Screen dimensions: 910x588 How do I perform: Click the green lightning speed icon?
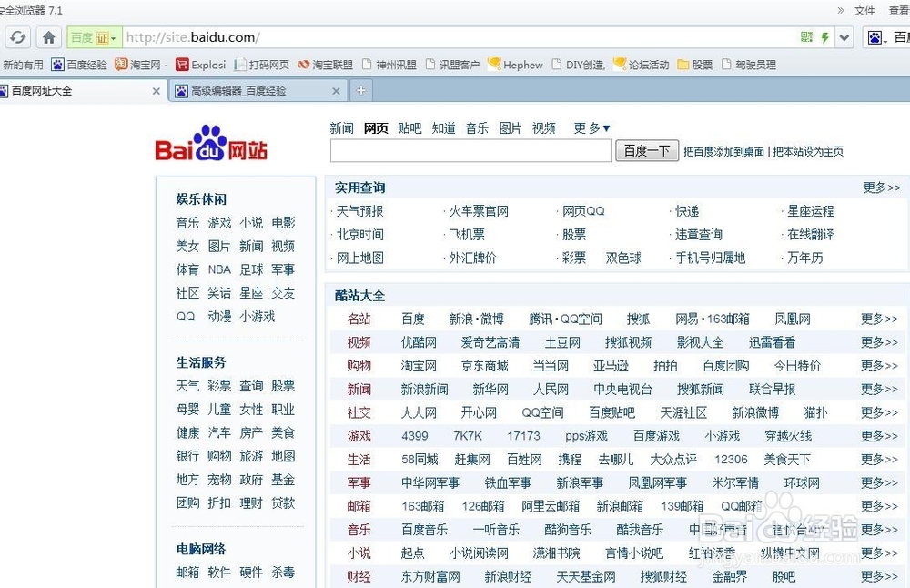(824, 37)
